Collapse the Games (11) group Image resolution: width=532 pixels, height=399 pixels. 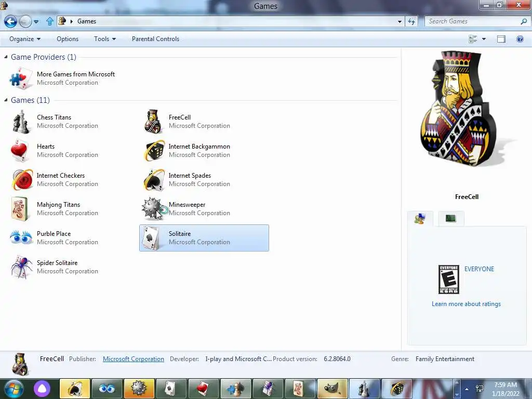(6, 100)
